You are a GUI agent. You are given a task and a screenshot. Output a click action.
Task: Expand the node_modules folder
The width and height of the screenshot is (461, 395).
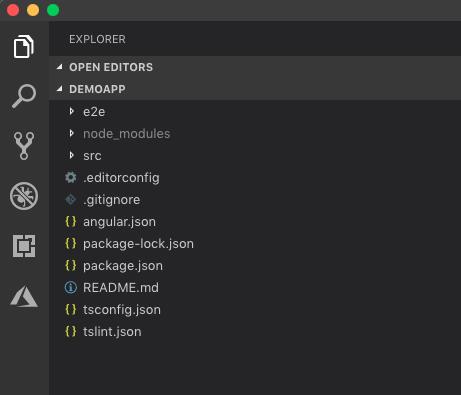coord(255,133)
